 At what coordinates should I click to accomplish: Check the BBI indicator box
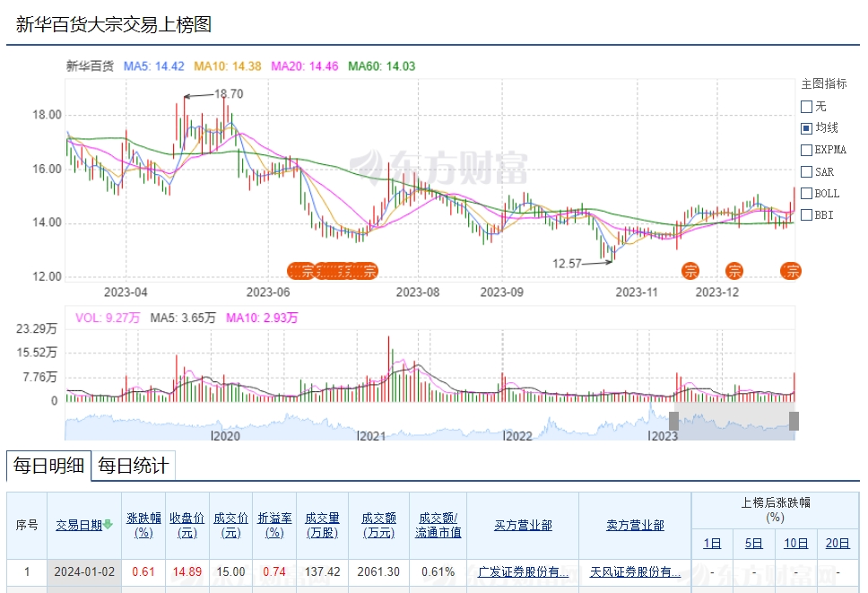tap(806, 214)
